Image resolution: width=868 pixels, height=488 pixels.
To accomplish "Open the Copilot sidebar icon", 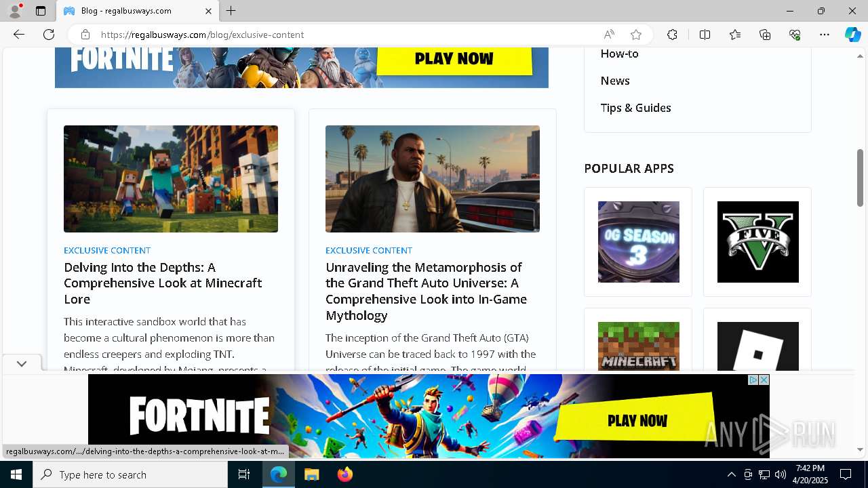I will click(853, 35).
